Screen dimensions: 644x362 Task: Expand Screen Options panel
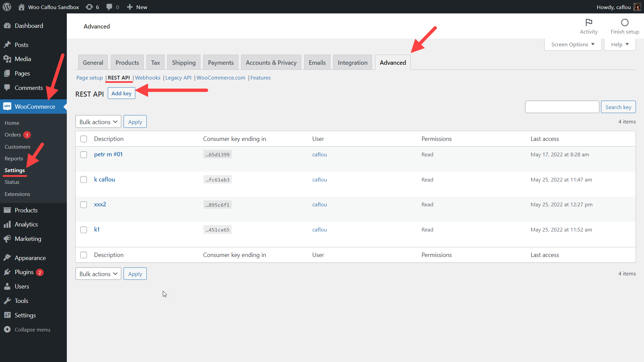tap(572, 44)
